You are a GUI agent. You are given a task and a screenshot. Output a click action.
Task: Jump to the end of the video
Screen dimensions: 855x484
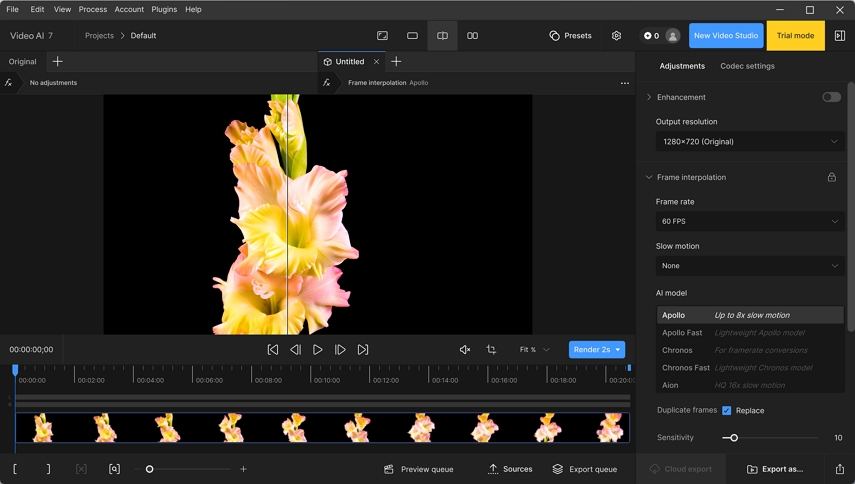click(x=363, y=349)
